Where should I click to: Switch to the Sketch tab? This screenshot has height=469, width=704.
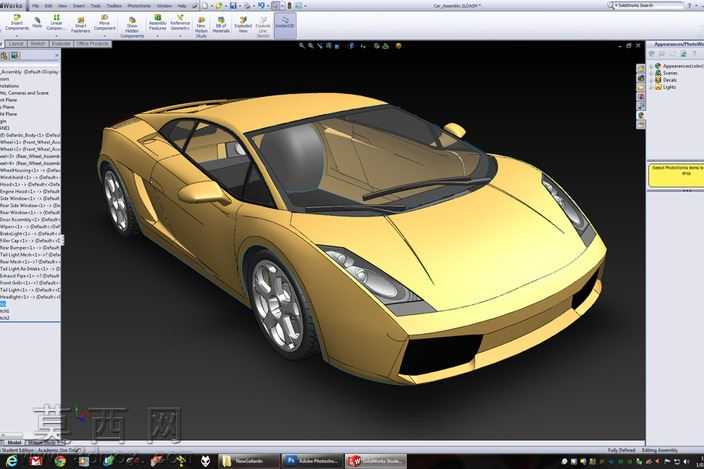[38, 44]
